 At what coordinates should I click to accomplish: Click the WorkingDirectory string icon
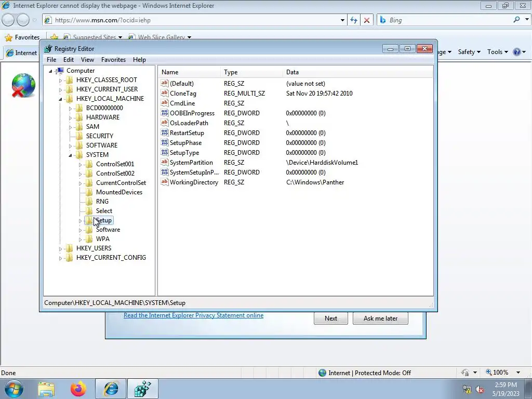[x=165, y=182]
